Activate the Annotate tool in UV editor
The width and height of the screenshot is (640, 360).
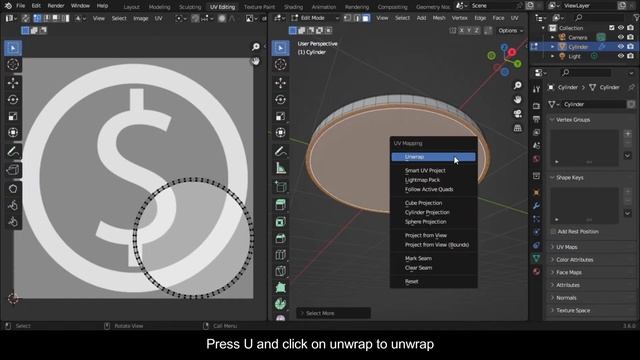point(13,151)
